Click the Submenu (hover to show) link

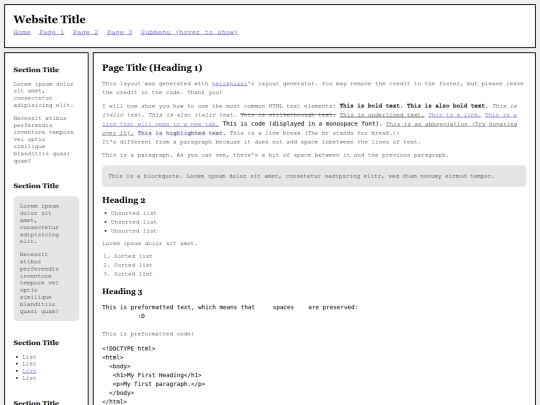click(x=189, y=32)
